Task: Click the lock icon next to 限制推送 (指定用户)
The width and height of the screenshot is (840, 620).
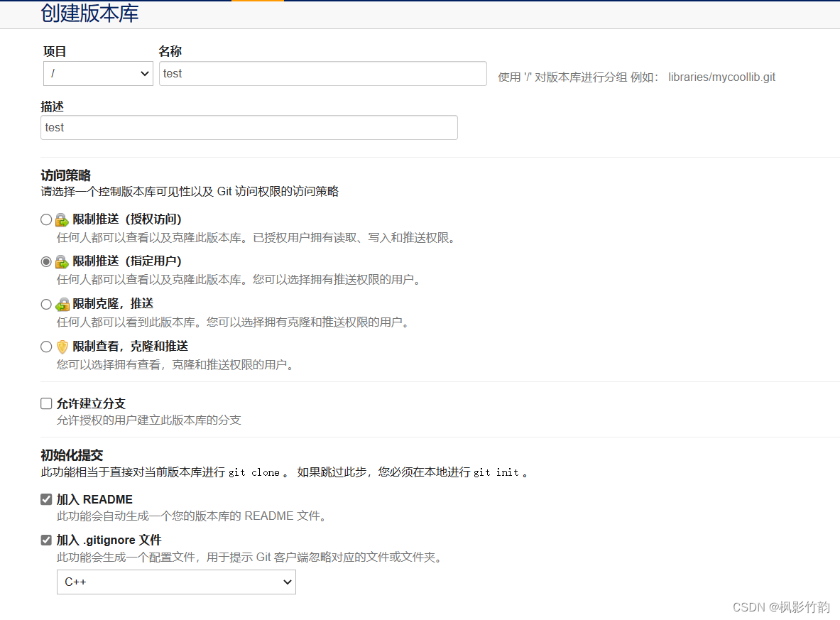Action: [x=62, y=261]
